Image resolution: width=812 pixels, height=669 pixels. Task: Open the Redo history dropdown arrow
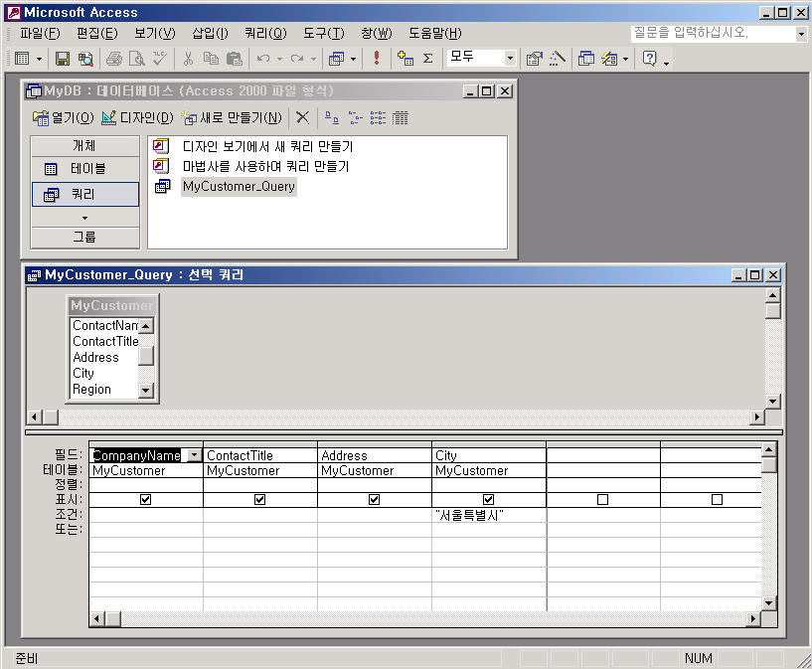[313, 59]
